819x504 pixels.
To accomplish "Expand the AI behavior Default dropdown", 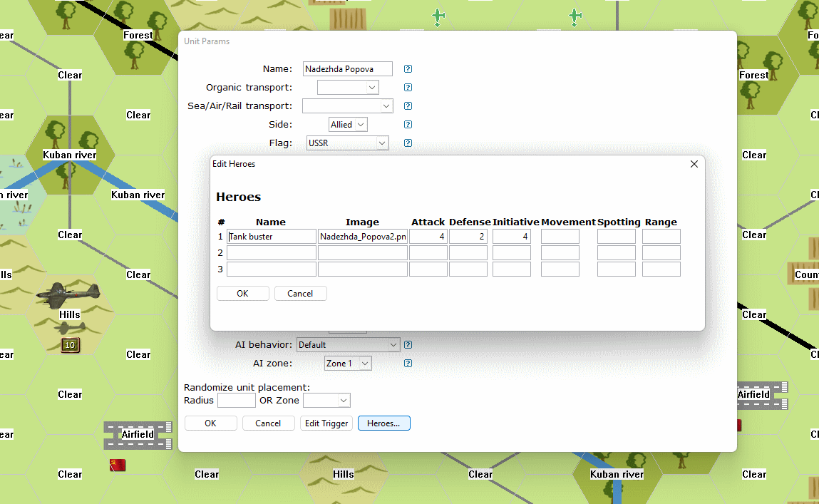I will tap(348, 345).
